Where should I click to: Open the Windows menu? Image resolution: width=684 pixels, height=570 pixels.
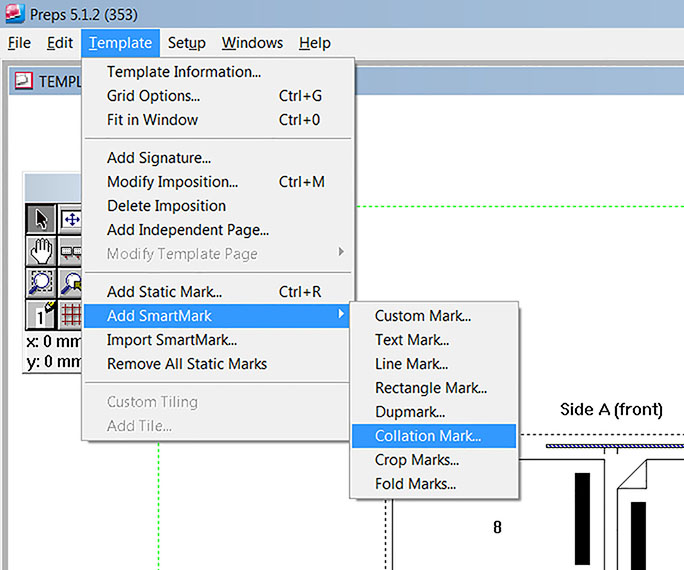252,43
